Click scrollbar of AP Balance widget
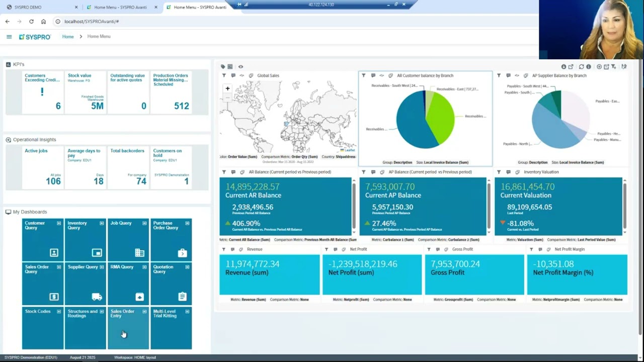Screen dimensions: 644x362 [489, 206]
